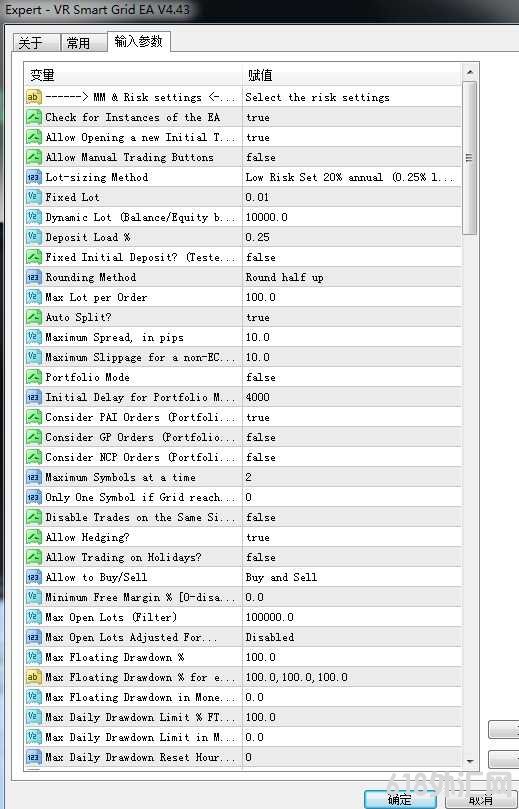The width and height of the screenshot is (519, 809).
Task: Click the Max Lot per Order value 100.0
Action: 352,297
